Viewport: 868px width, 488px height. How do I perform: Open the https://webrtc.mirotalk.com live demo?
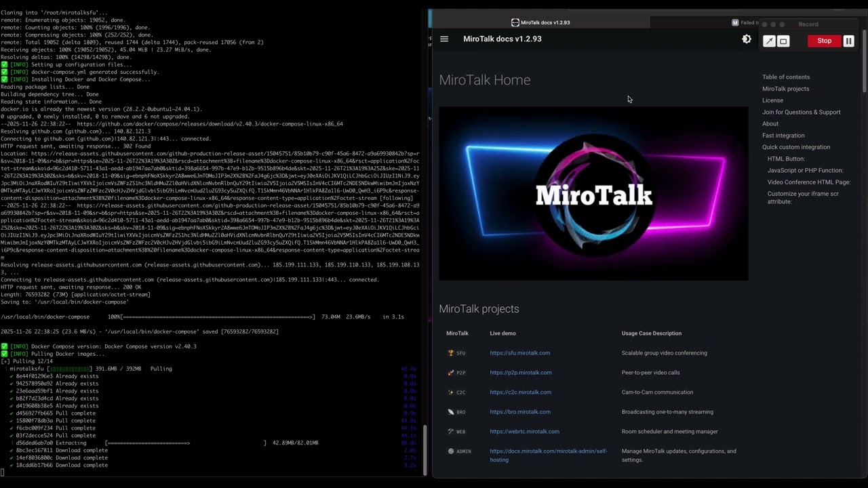524,431
